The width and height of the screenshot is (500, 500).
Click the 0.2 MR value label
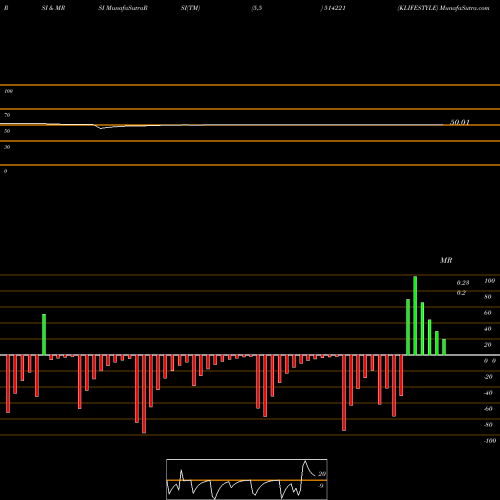461,293
